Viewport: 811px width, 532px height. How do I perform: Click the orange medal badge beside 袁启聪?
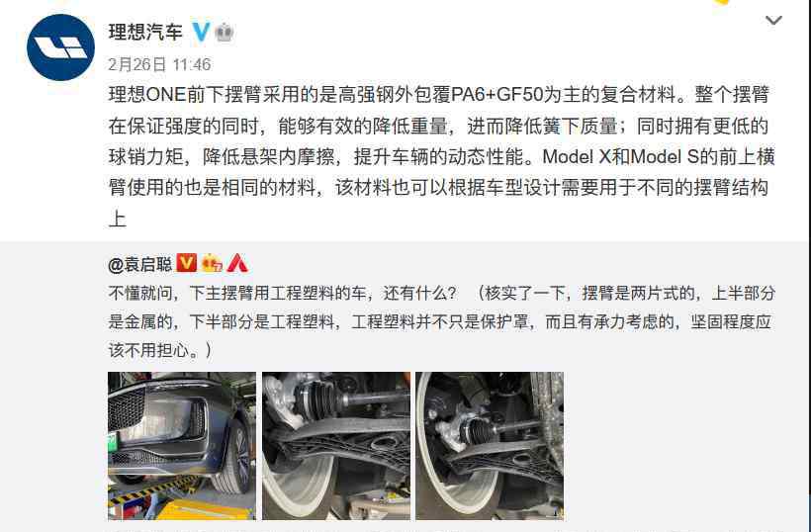212,263
